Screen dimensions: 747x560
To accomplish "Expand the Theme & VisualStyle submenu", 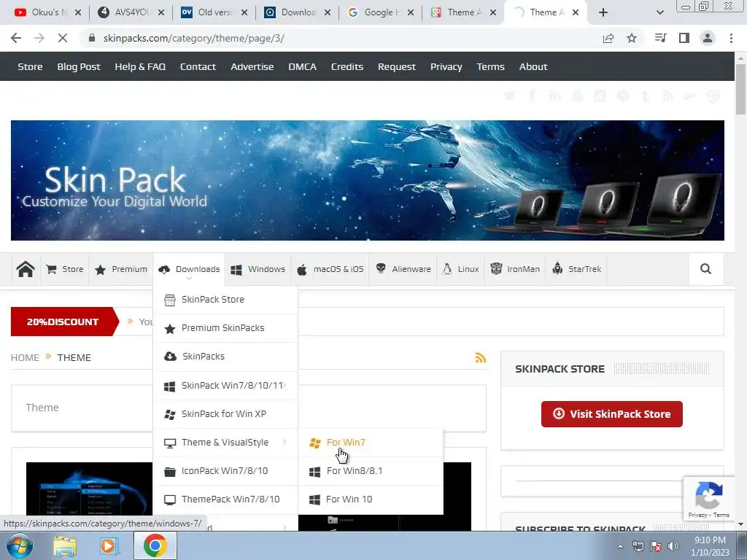I will pyautogui.click(x=225, y=443).
